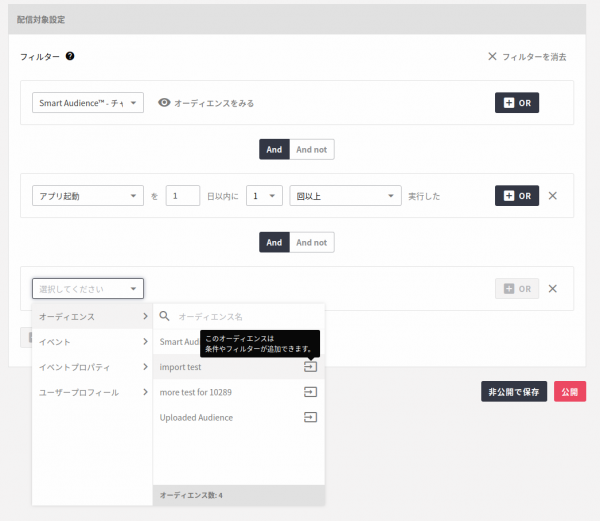Click the import icon beside more test for 10289
The height and width of the screenshot is (521, 600).
(310, 392)
